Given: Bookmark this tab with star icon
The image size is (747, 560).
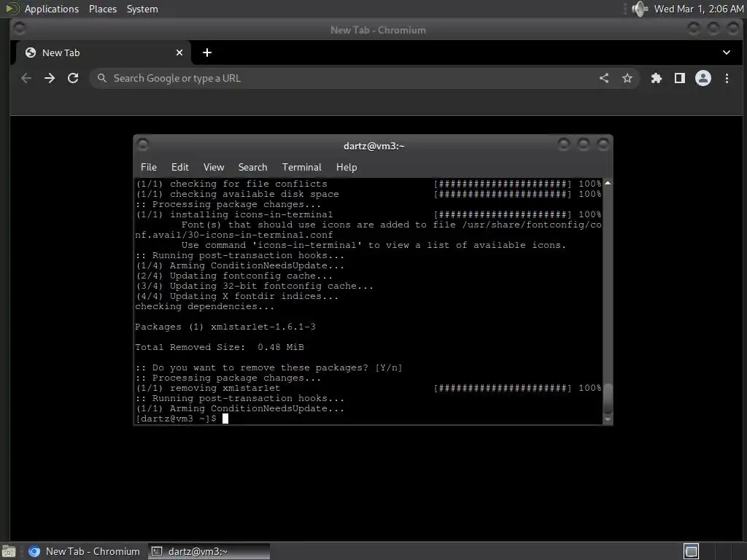Looking at the screenshot, I should (x=627, y=78).
